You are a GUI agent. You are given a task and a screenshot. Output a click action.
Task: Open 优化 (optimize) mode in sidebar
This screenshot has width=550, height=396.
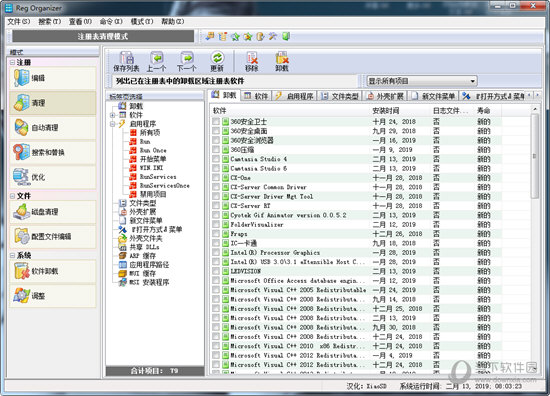click(x=53, y=177)
